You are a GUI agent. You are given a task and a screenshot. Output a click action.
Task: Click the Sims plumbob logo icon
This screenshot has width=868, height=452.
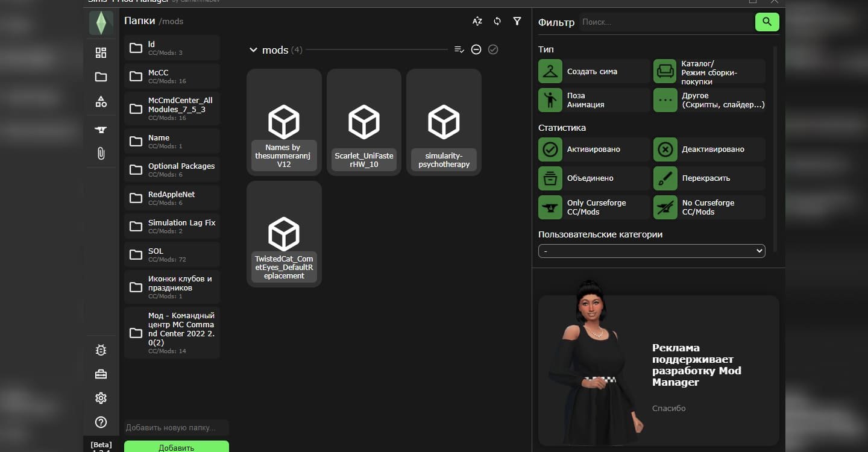pyautogui.click(x=101, y=23)
